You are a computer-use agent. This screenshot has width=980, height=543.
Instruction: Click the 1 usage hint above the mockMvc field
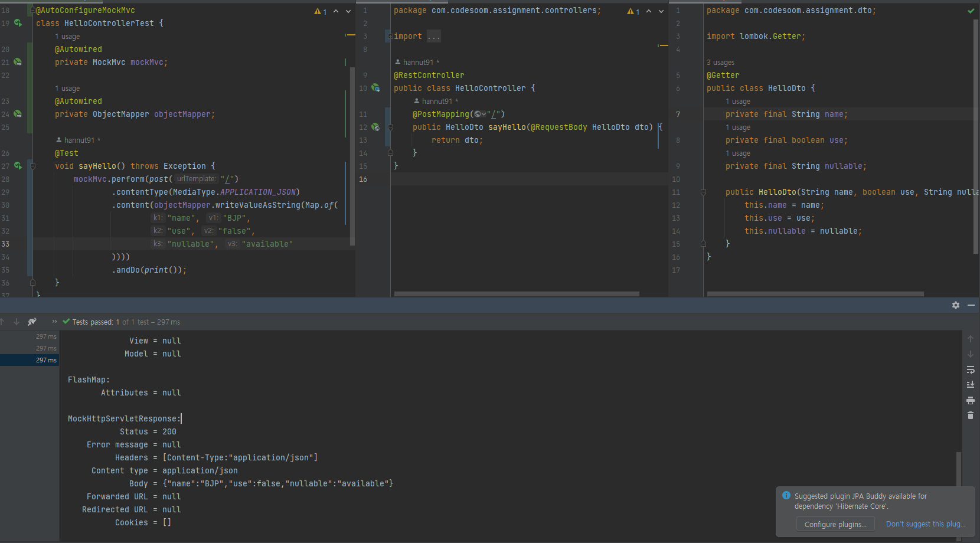[67, 37]
